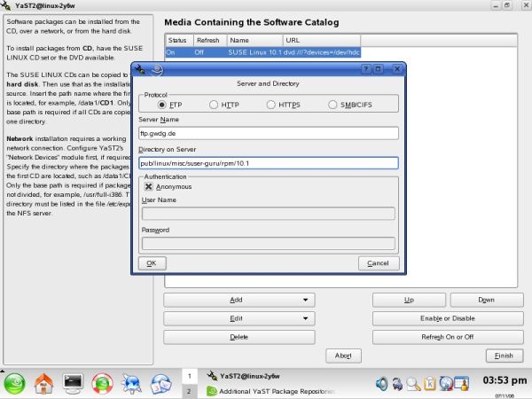Click the SUSE gecko icon in dialog titlebar
This screenshot has width=532, height=399.
(156, 69)
